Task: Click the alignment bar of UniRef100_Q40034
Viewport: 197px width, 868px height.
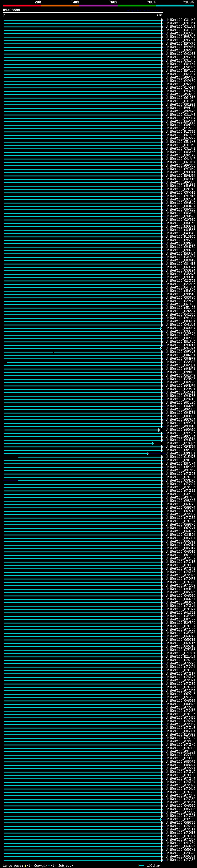Action: tap(82, 328)
